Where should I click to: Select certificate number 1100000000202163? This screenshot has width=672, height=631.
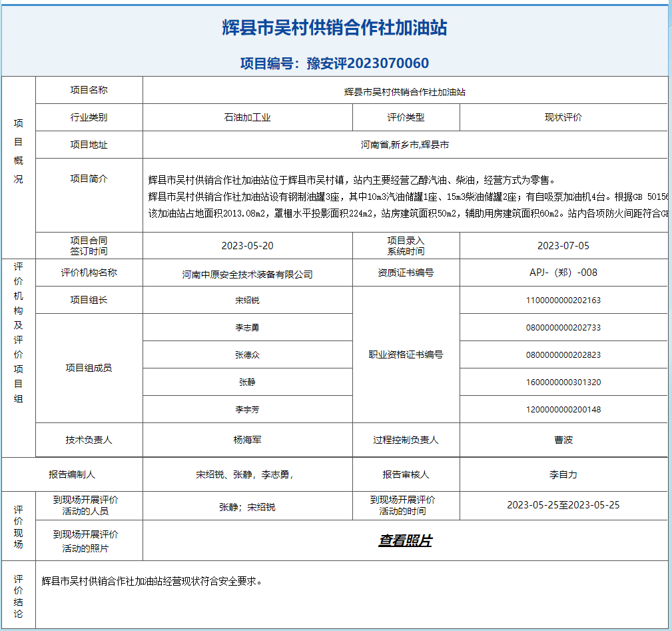point(563,301)
